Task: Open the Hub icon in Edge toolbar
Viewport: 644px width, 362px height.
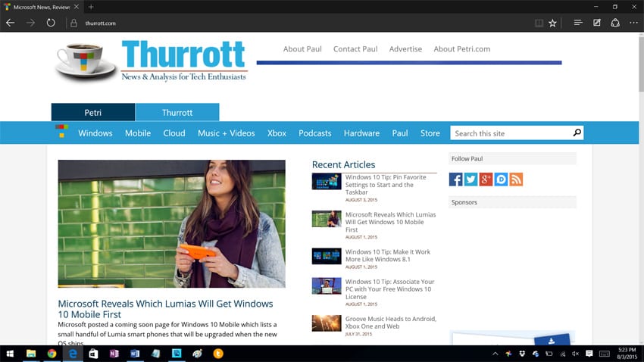Action: pos(578,23)
